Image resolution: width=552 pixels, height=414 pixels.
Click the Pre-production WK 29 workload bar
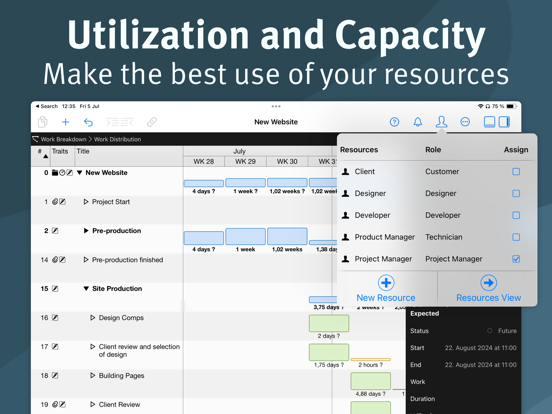tap(245, 236)
